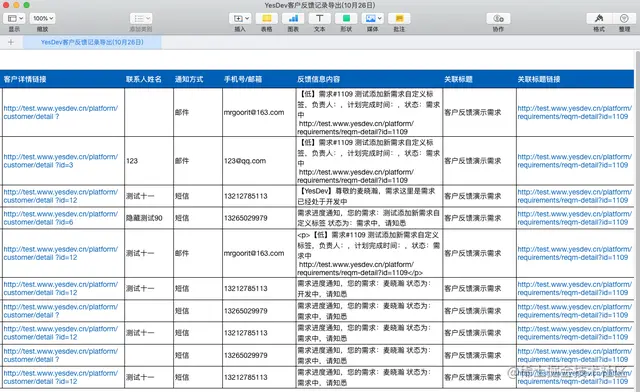Select 13265029979 in the 隐藏测试90 row

[x=259, y=218]
